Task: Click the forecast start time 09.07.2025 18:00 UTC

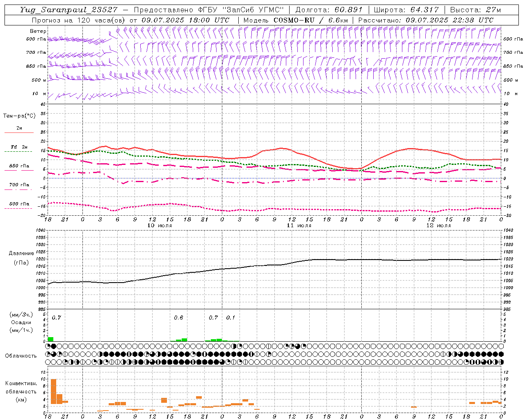Action: tap(185, 20)
